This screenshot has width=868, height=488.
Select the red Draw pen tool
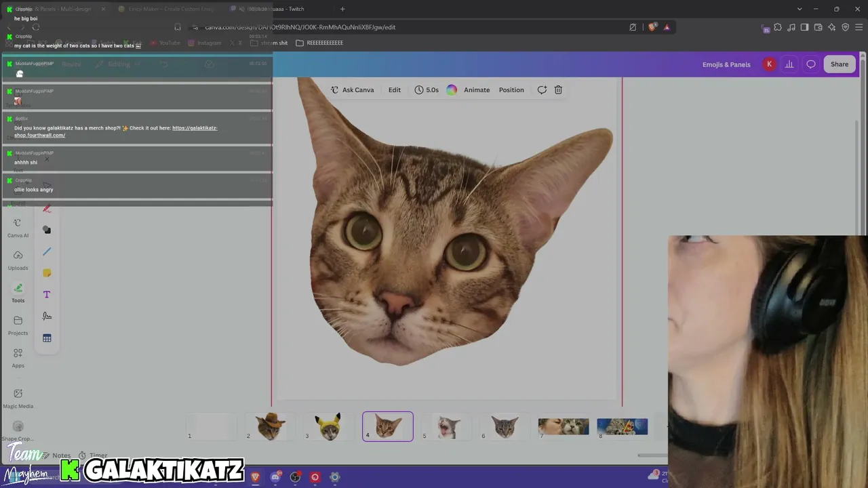[47, 208]
